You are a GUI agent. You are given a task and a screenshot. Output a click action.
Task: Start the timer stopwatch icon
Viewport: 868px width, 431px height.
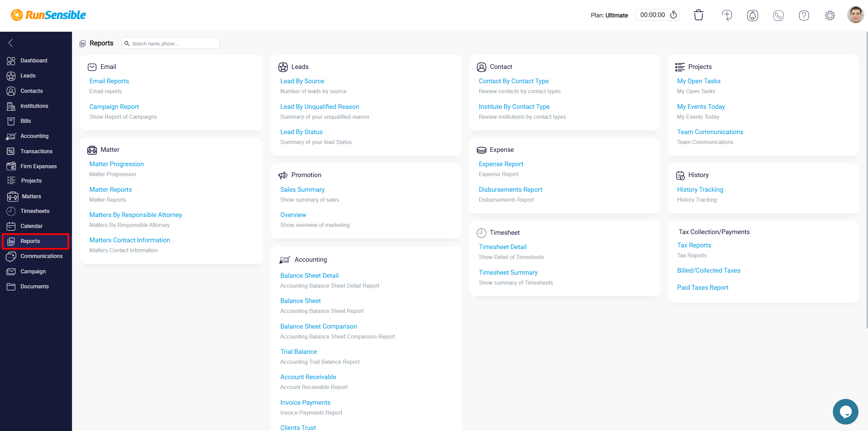(x=674, y=15)
